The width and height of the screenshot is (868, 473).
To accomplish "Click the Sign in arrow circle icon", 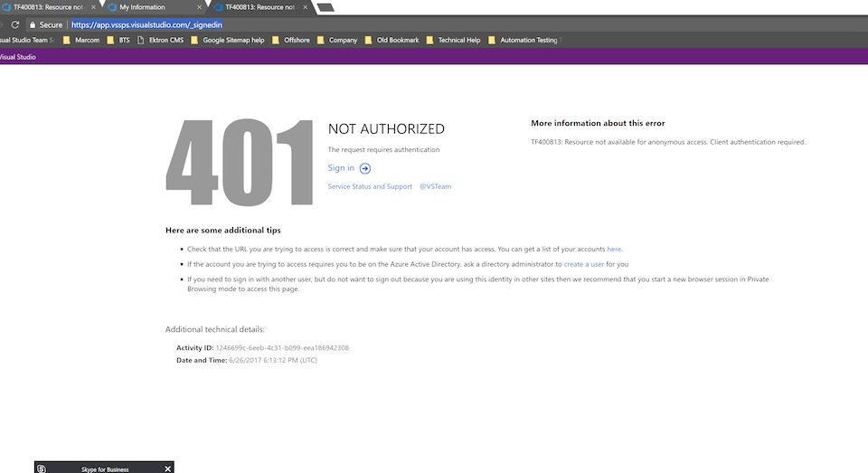I will click(x=364, y=168).
